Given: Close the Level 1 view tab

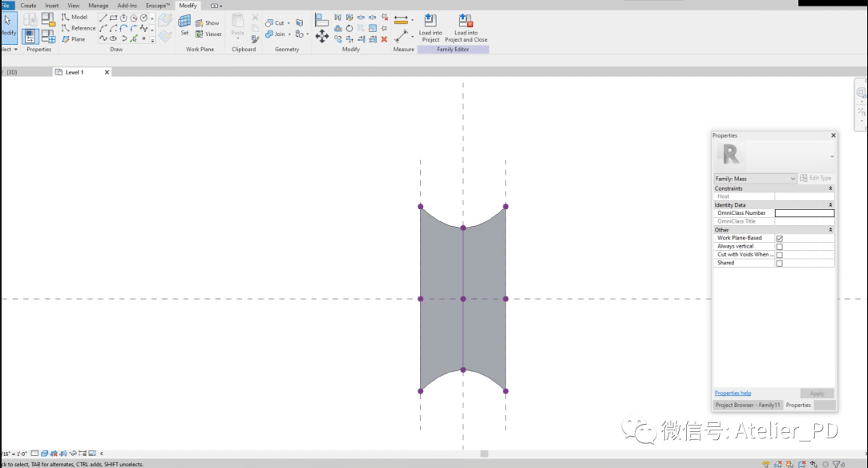Looking at the screenshot, I should click(x=107, y=72).
